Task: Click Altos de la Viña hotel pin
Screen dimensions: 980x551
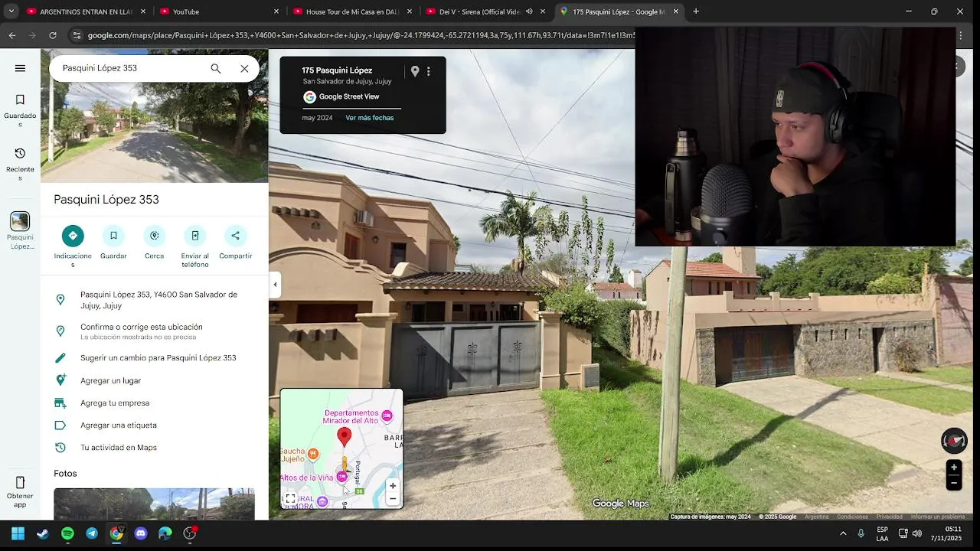Action: point(341,477)
